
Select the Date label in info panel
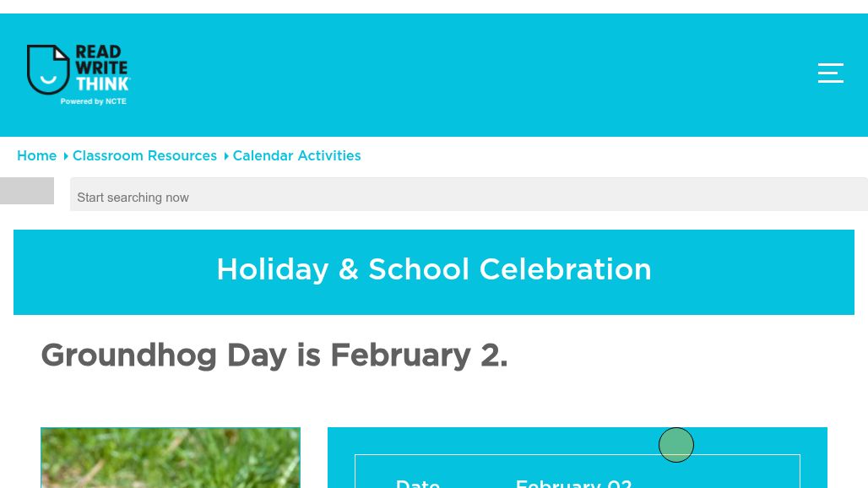coord(418,483)
